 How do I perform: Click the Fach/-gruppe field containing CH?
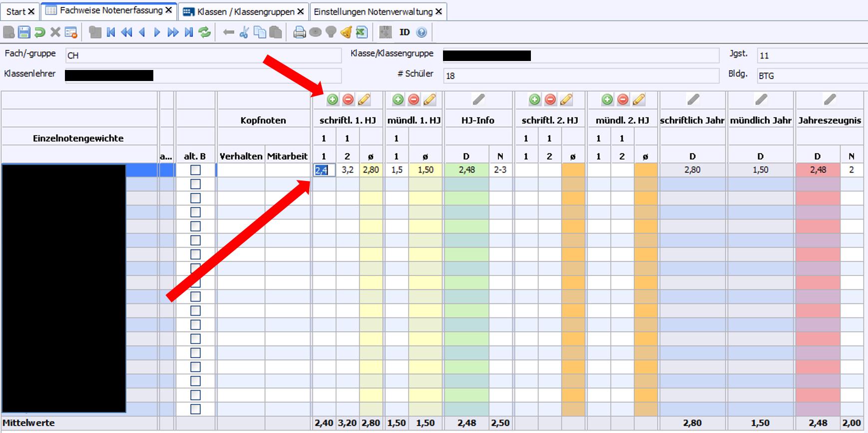pyautogui.click(x=203, y=55)
